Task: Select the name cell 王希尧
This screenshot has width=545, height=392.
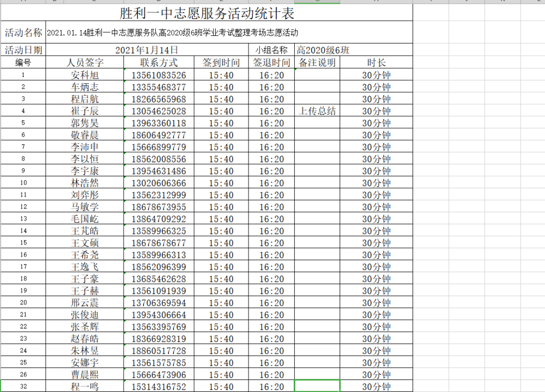Action: pos(85,254)
